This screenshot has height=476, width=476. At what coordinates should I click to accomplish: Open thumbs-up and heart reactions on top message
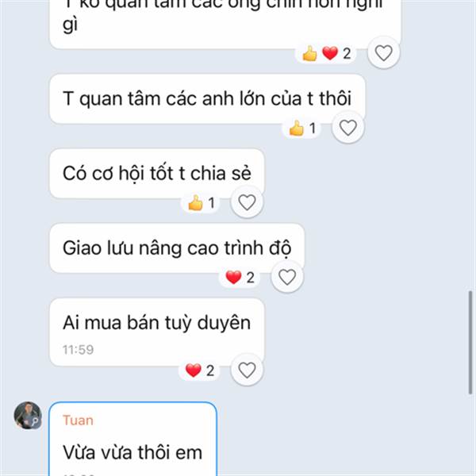pos(326,54)
